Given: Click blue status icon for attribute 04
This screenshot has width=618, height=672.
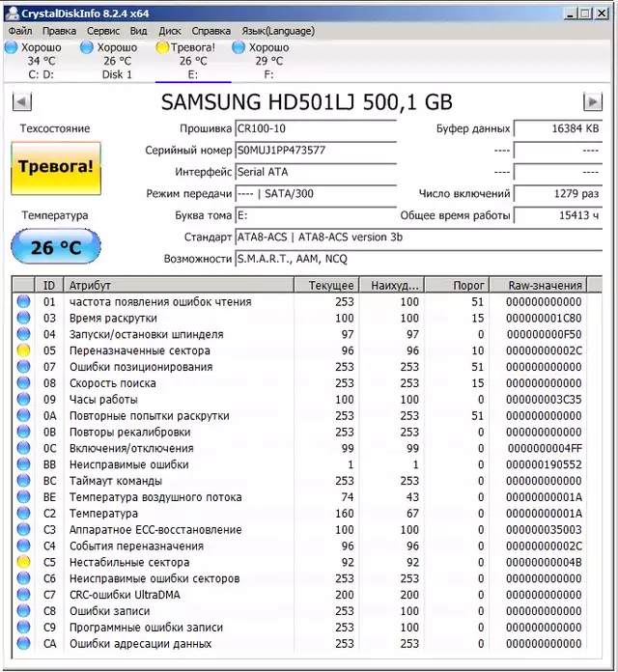Looking at the screenshot, I should 23,334.
